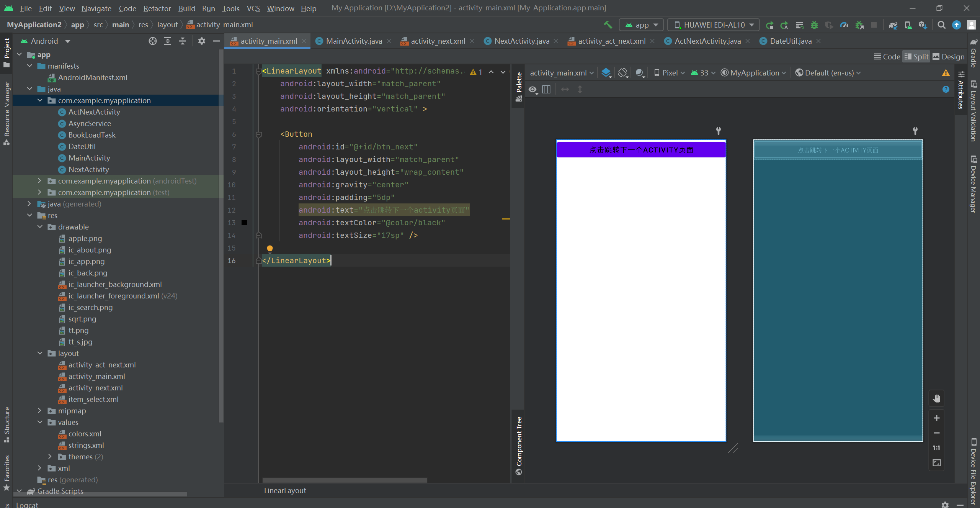
Task: Click the Select Design Surface layers icon
Action: coord(606,73)
